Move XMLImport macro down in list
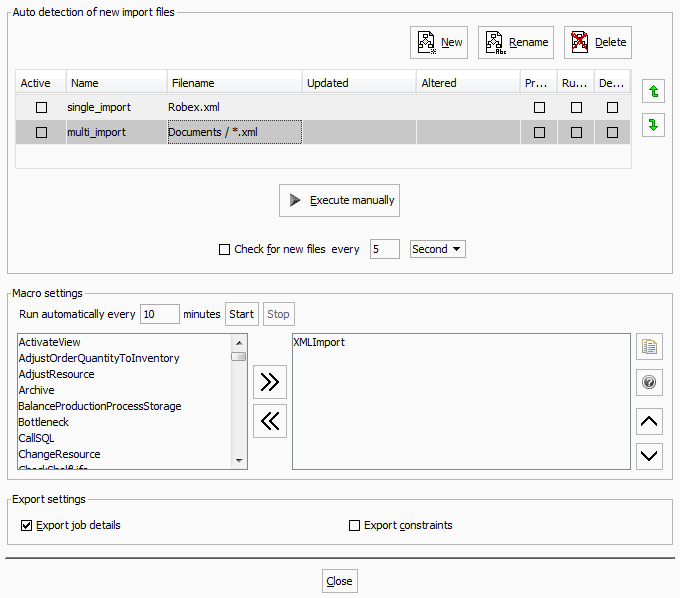 click(x=649, y=455)
